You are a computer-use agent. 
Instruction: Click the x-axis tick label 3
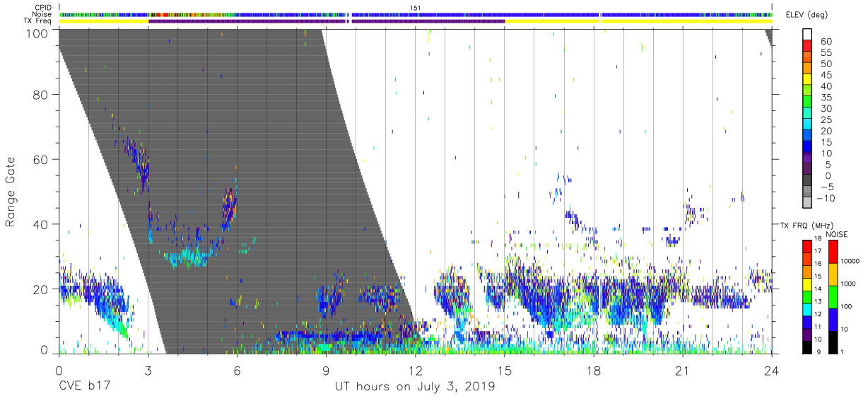tap(148, 369)
